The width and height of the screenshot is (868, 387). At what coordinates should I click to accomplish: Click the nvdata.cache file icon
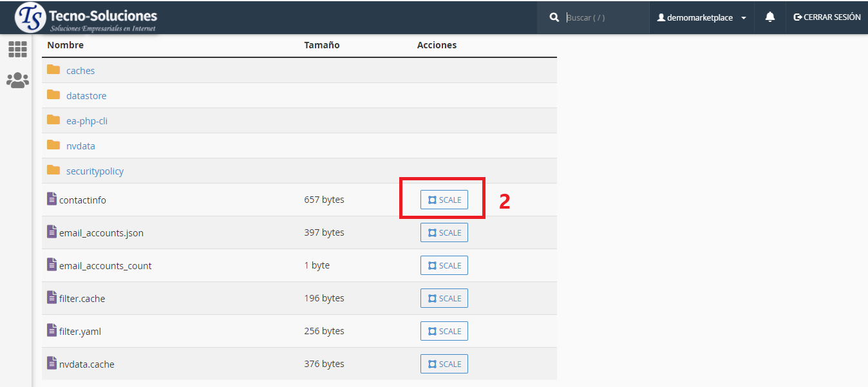[52, 364]
